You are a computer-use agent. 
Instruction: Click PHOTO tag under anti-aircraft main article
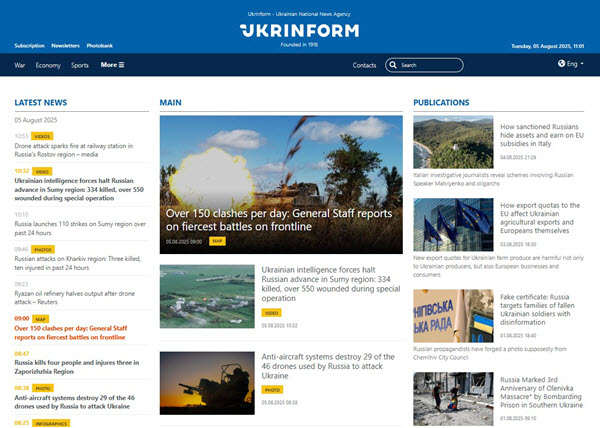coord(272,390)
